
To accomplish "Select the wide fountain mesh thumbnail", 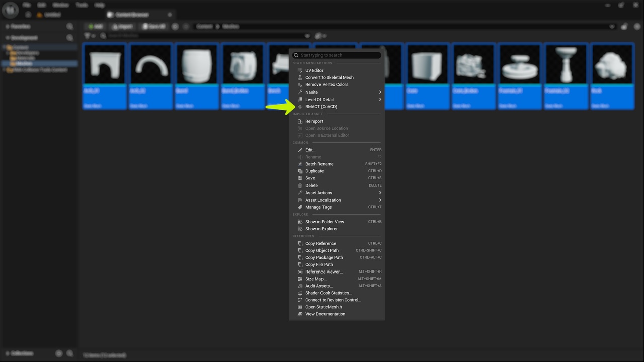I will (x=519, y=64).
